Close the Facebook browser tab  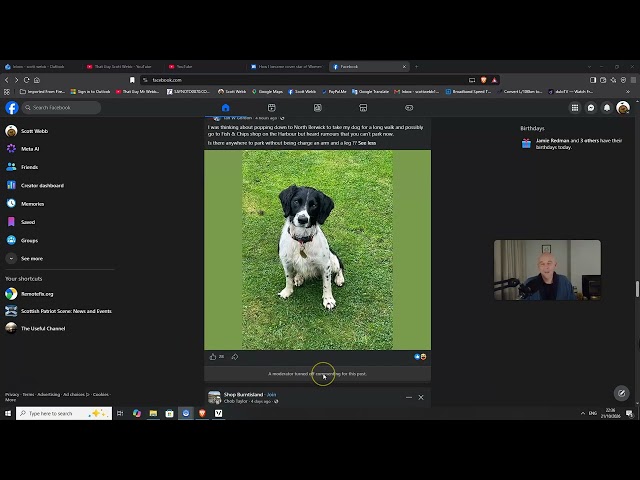404,67
